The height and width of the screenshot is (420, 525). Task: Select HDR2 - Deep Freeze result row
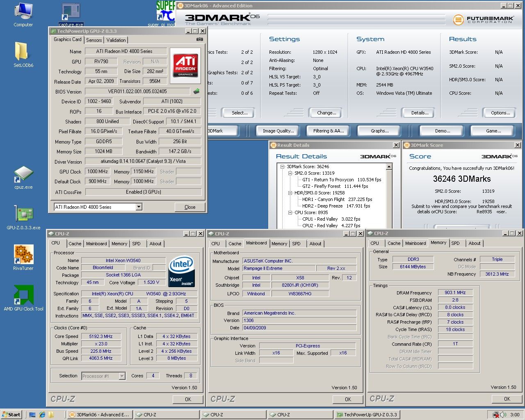click(x=336, y=206)
